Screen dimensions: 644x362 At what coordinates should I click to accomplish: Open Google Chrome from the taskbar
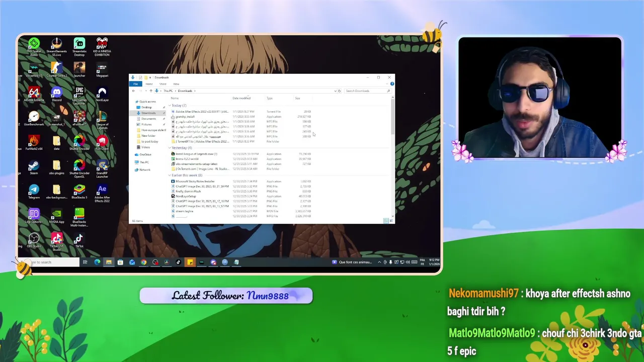tap(143, 262)
